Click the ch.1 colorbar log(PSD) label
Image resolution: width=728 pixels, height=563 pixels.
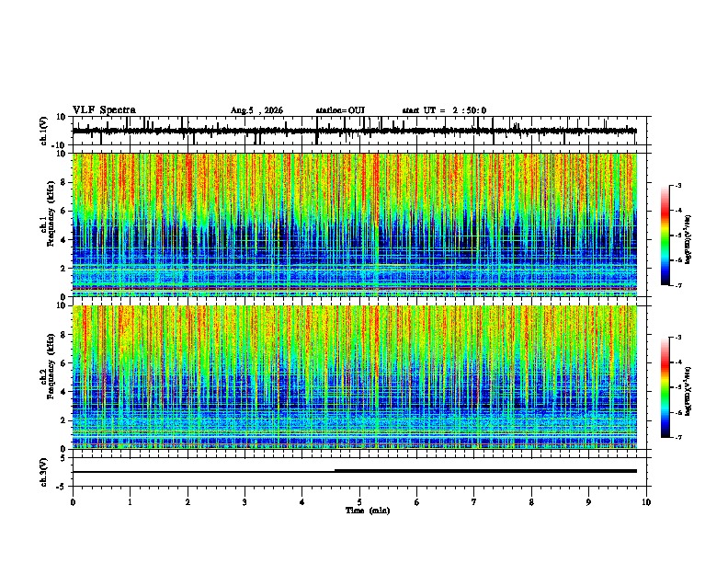click(688, 240)
